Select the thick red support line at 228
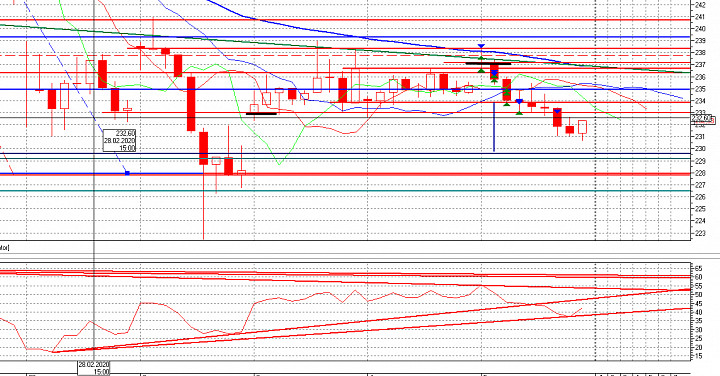 [x=345, y=174]
